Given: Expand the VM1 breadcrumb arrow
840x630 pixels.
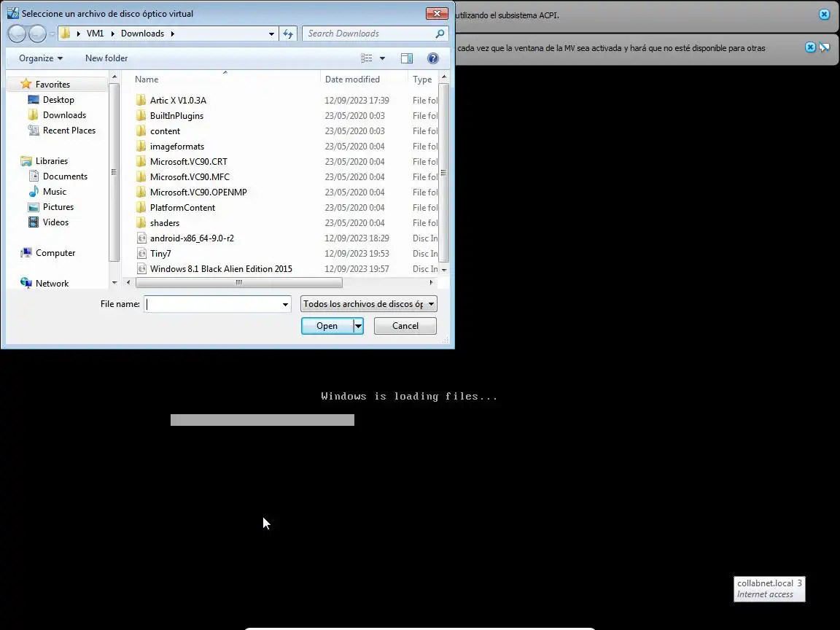Looking at the screenshot, I should coord(112,34).
